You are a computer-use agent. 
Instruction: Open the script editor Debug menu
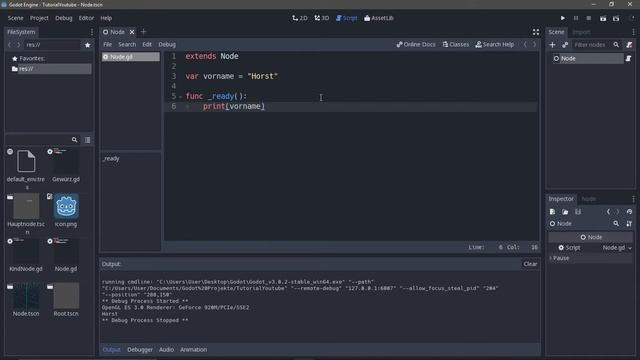pyautogui.click(x=167, y=44)
